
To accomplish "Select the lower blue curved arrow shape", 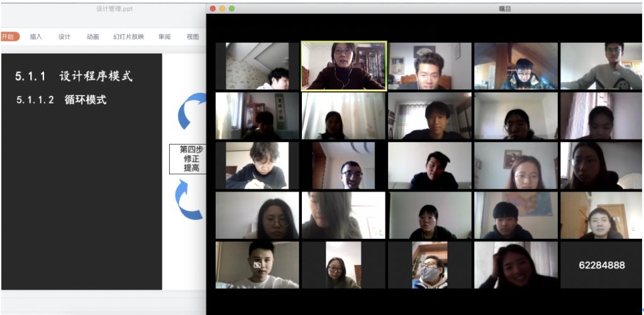I will coord(189,199).
